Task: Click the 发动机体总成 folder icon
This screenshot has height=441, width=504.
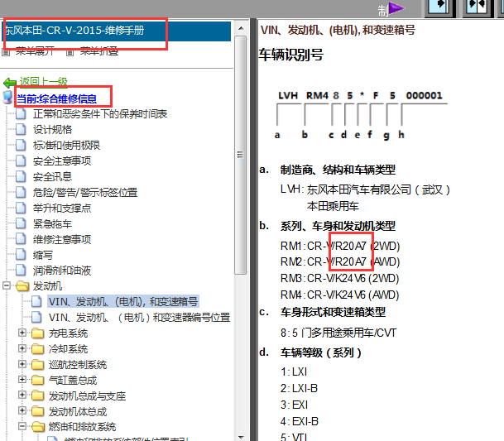Action: pos(37,411)
